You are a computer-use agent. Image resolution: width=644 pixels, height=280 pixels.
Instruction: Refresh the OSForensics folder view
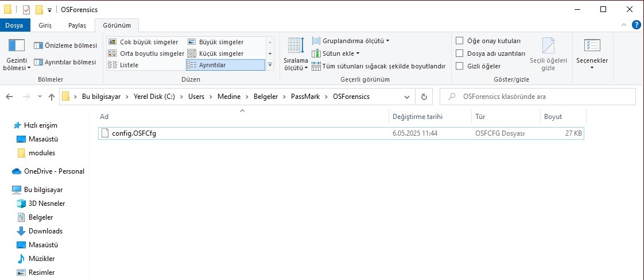tap(424, 97)
